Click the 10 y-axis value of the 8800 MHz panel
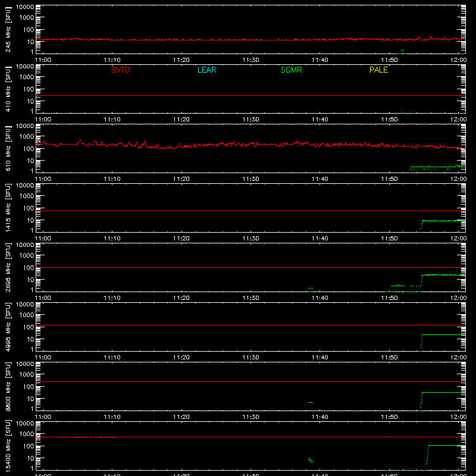This screenshot has width=476, height=476. tap(30, 399)
